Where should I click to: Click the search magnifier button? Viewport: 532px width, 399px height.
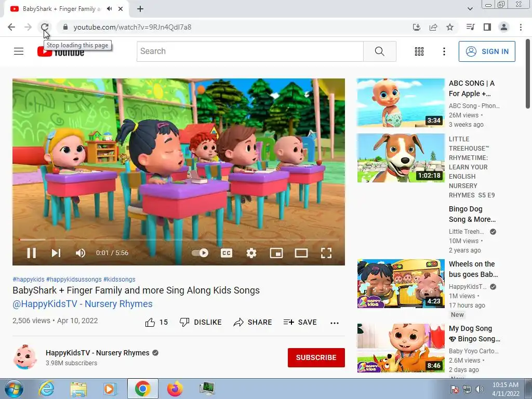coord(380,51)
